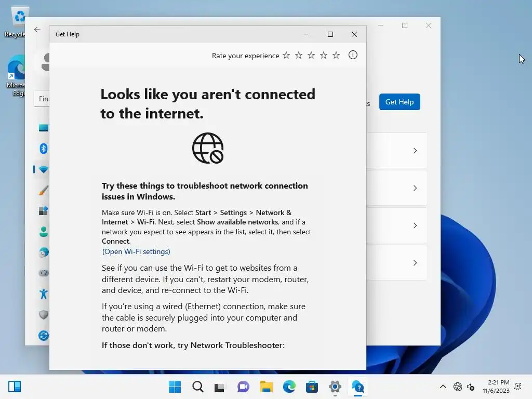Image resolution: width=532 pixels, height=399 pixels.
Task: Open Windows Update icon in Settings sidebar
Action: (x=44, y=336)
